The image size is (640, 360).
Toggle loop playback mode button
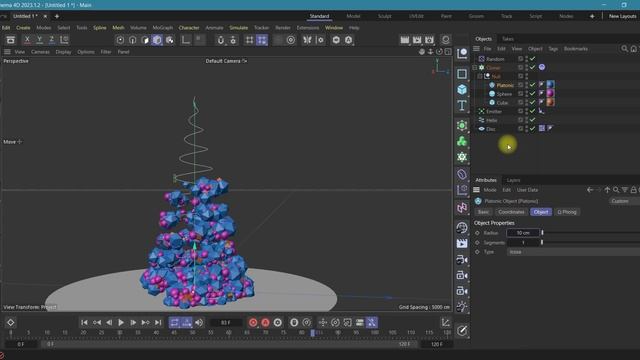click(174, 322)
